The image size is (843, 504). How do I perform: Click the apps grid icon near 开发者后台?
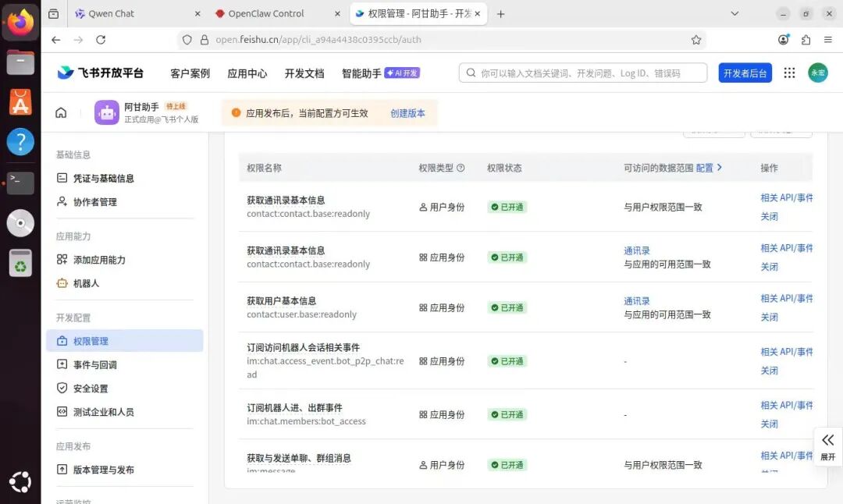pyautogui.click(x=791, y=73)
